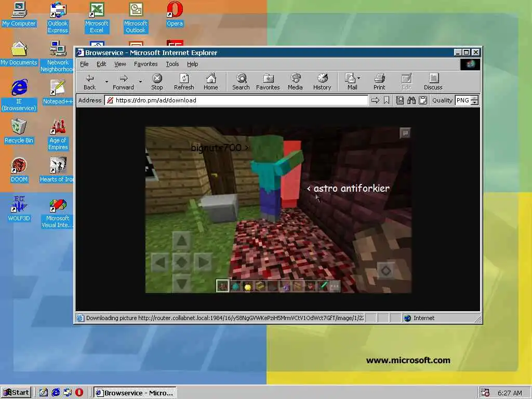The height and width of the screenshot is (399, 532).
Task: Click the binoculars find icon
Action: 411,100
